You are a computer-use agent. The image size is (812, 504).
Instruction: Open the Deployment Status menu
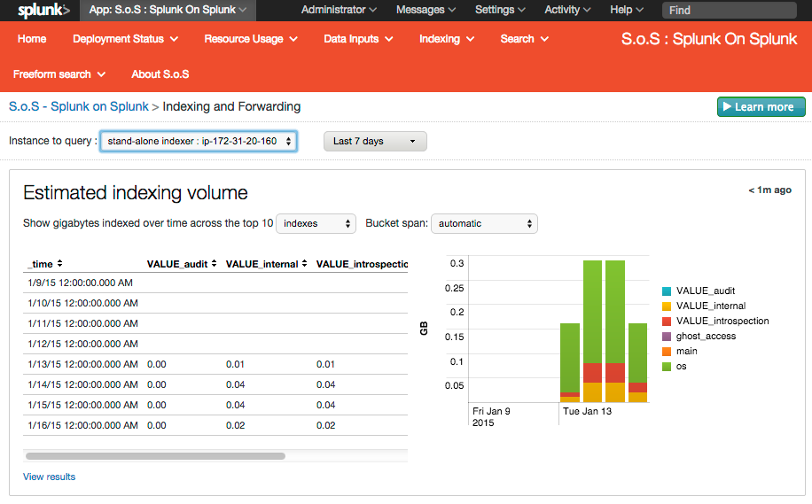click(x=125, y=39)
